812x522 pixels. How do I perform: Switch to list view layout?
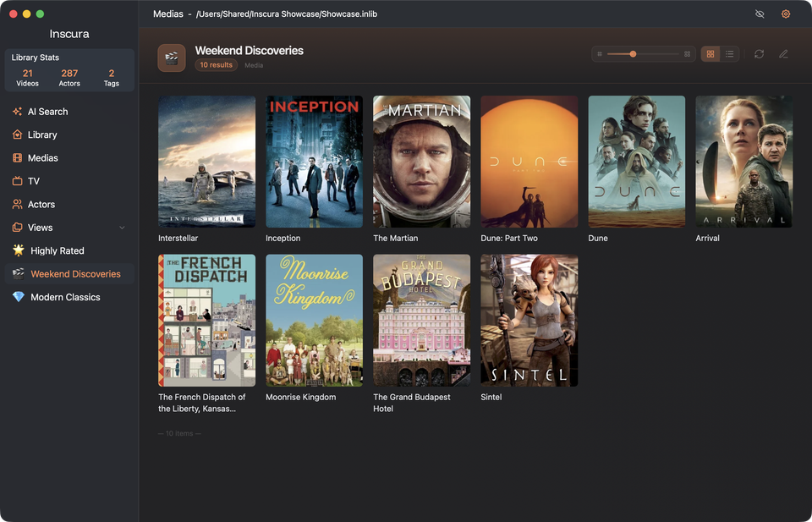(x=730, y=54)
